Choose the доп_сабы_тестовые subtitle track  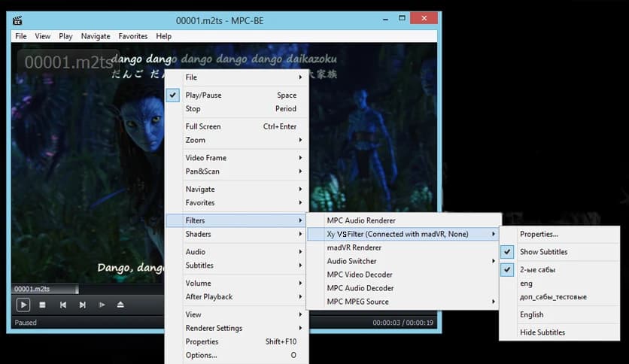(560, 297)
